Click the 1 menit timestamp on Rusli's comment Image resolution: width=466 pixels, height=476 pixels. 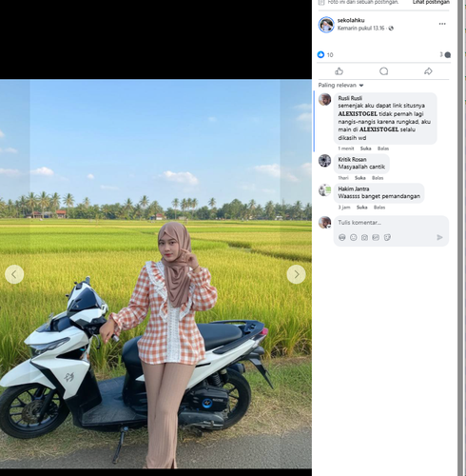click(346, 149)
